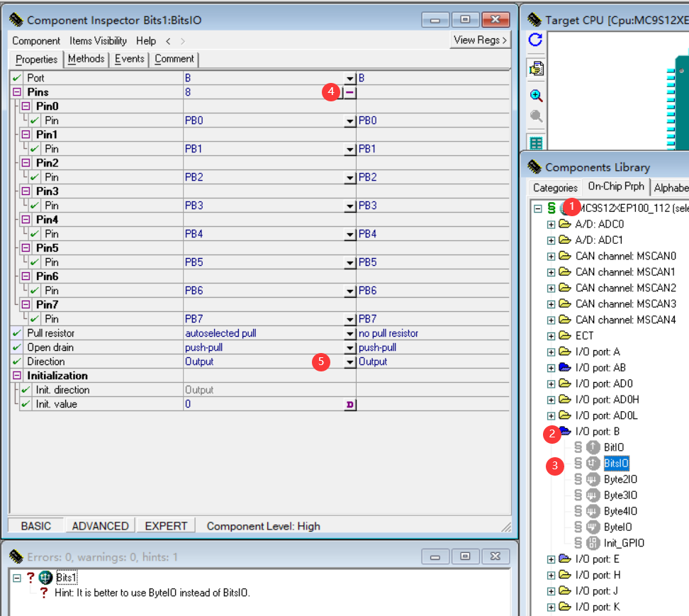Click the Bits1 component icon in errors panel
Viewport: 689px width, 616px height.
point(45,577)
